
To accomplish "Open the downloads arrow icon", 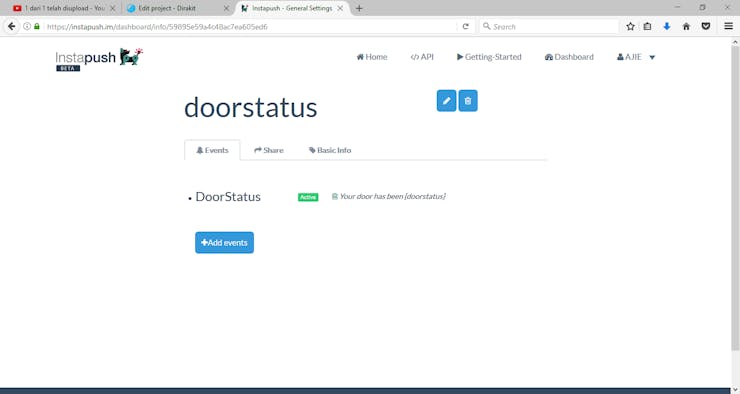I will point(666,26).
